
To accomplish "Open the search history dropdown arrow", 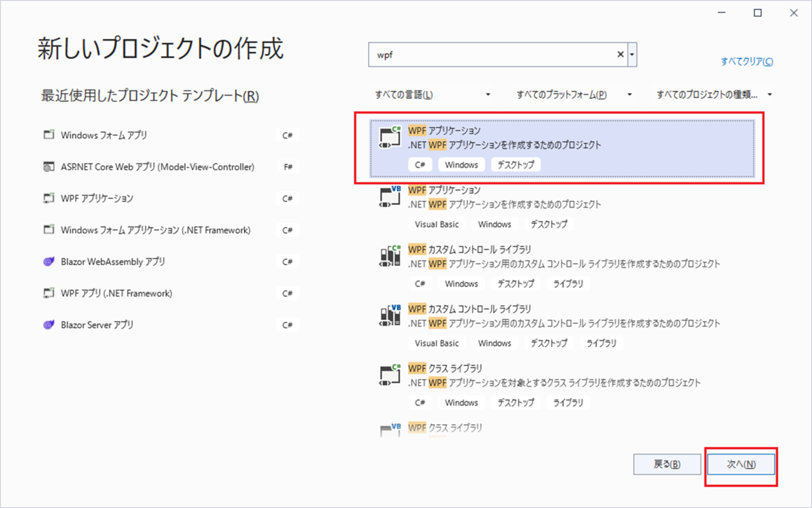I will tap(632, 55).
